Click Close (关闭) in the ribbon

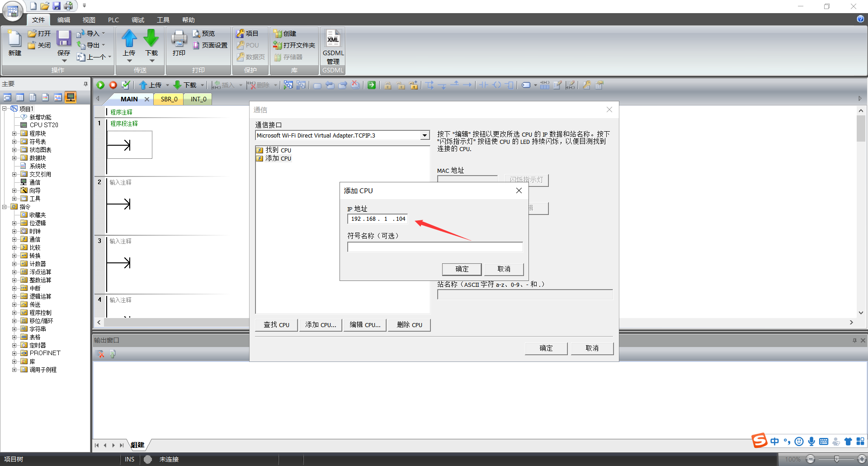click(x=39, y=45)
